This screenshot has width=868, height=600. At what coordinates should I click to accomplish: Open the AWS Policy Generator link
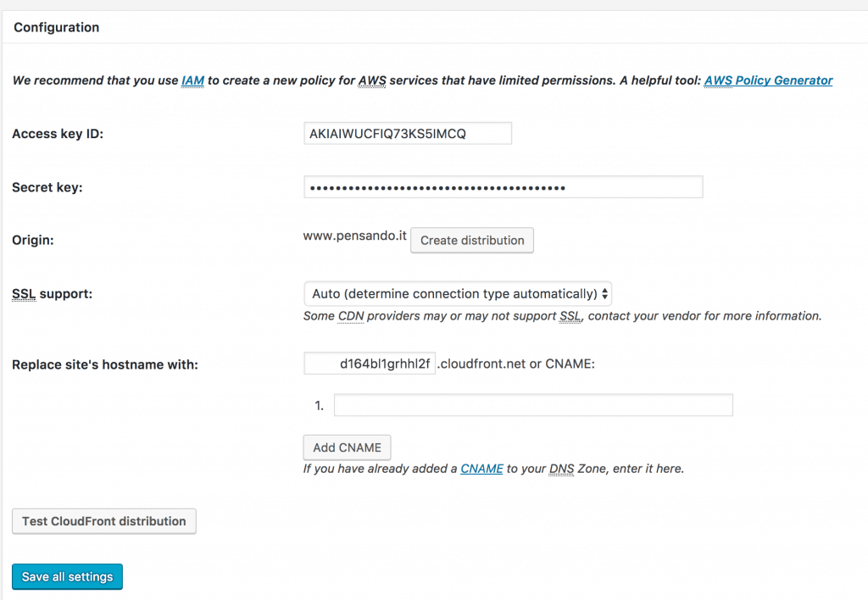768,80
